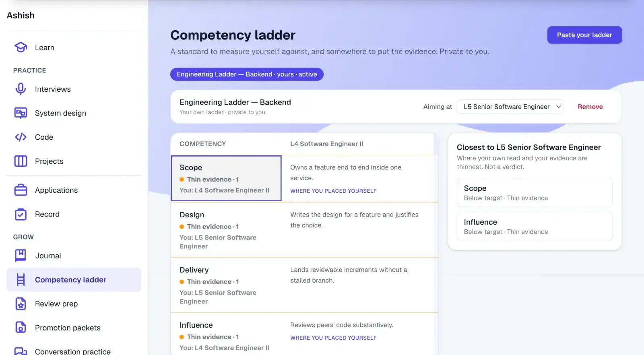Open the Aiming at level dropdown
Image resolution: width=644 pixels, height=355 pixels.
[510, 107]
